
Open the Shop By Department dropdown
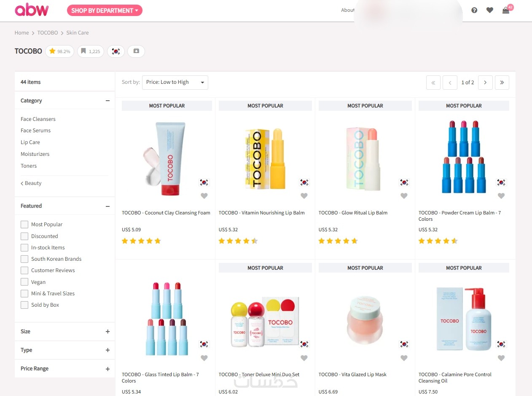pyautogui.click(x=105, y=11)
